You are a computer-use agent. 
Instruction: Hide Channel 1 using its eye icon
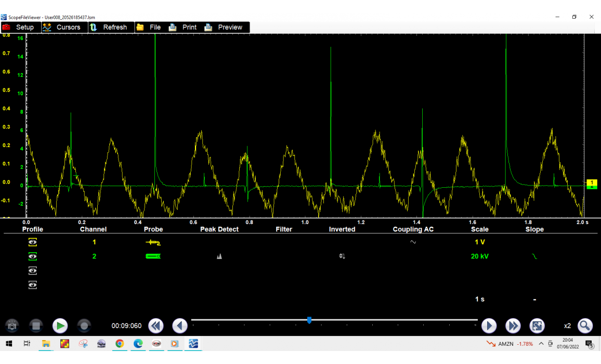point(33,242)
